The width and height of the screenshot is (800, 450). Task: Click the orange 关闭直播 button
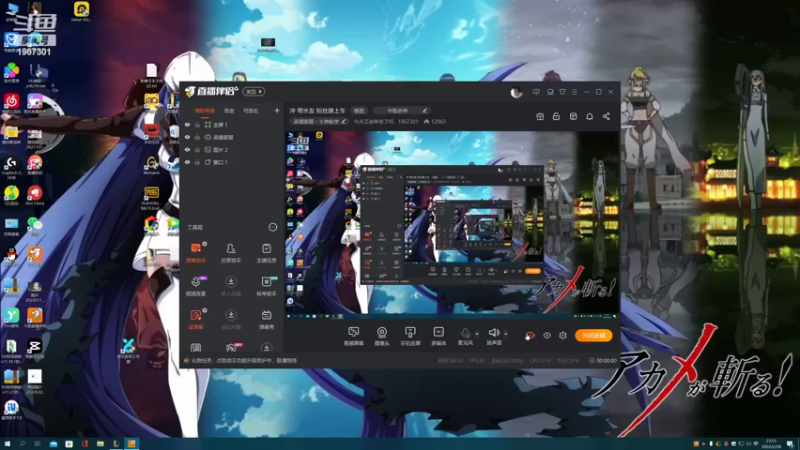[x=593, y=335]
